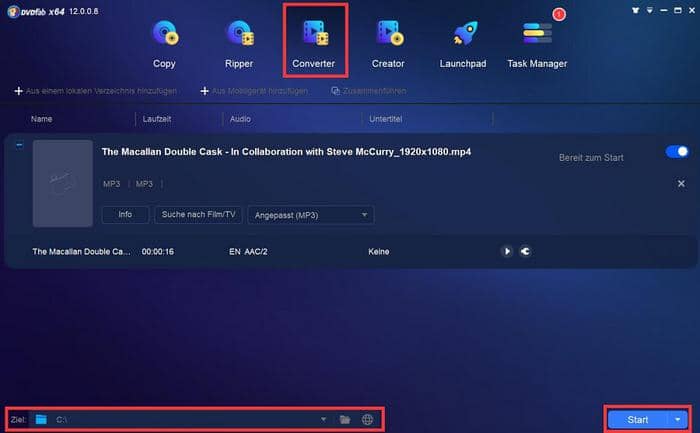The height and width of the screenshot is (433, 700).
Task: Click the Info button
Action: [125, 214]
